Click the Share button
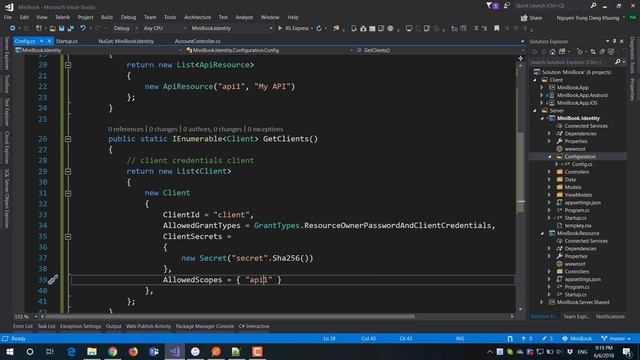Image resolution: width=640 pixels, height=360 pixels. [531, 18]
